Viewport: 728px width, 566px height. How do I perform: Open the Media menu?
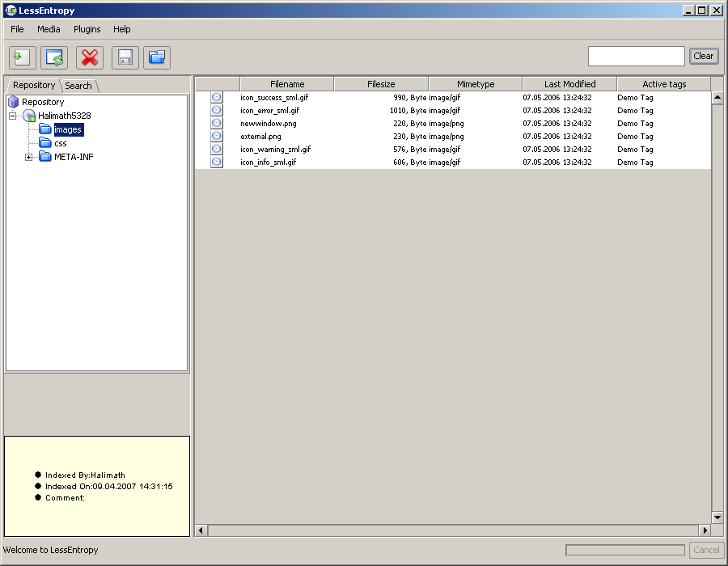pos(49,29)
